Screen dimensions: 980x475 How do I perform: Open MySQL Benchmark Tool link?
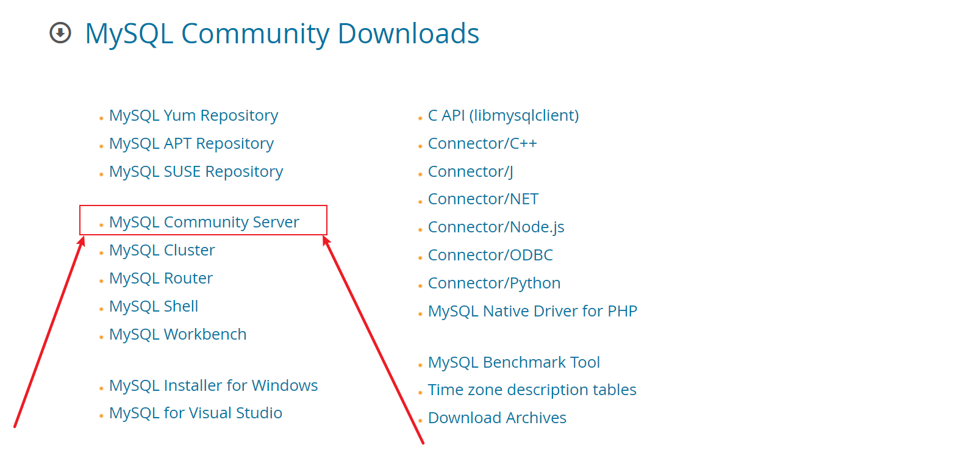coord(513,362)
